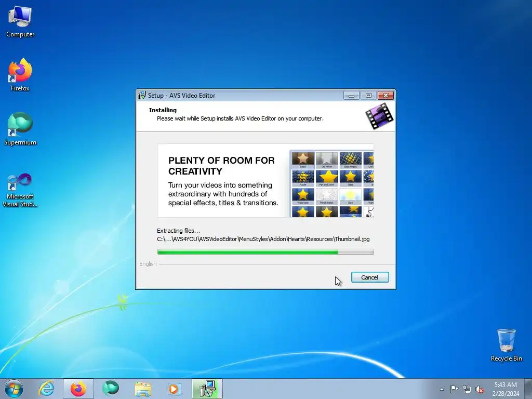The image size is (532, 399).
Task: Open Windows Explorer folder taskbar icon
Action: click(x=143, y=389)
